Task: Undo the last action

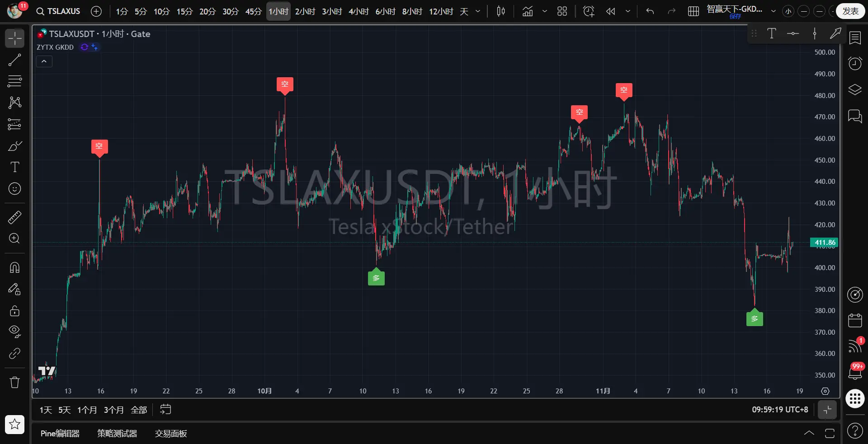Action: click(x=650, y=11)
